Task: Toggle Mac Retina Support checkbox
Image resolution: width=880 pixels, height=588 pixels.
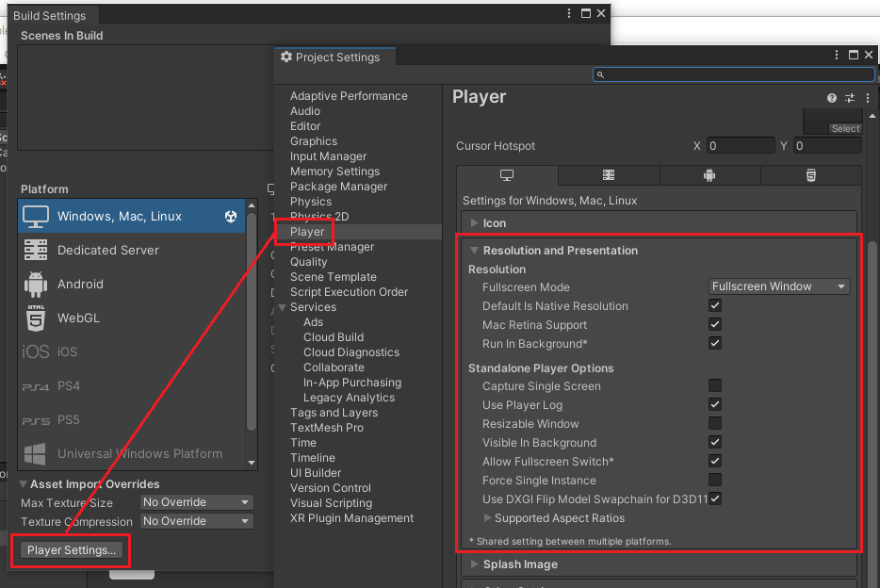Action: [x=715, y=324]
